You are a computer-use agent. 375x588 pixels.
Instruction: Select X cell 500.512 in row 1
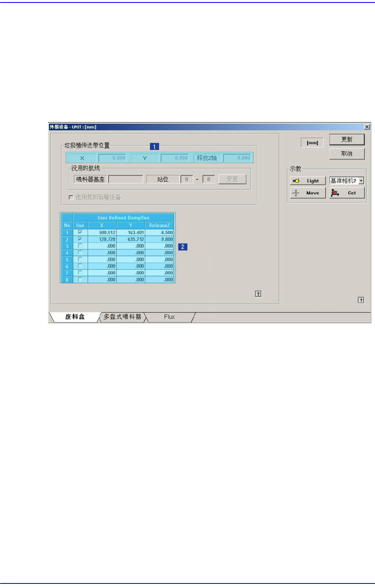(102, 233)
